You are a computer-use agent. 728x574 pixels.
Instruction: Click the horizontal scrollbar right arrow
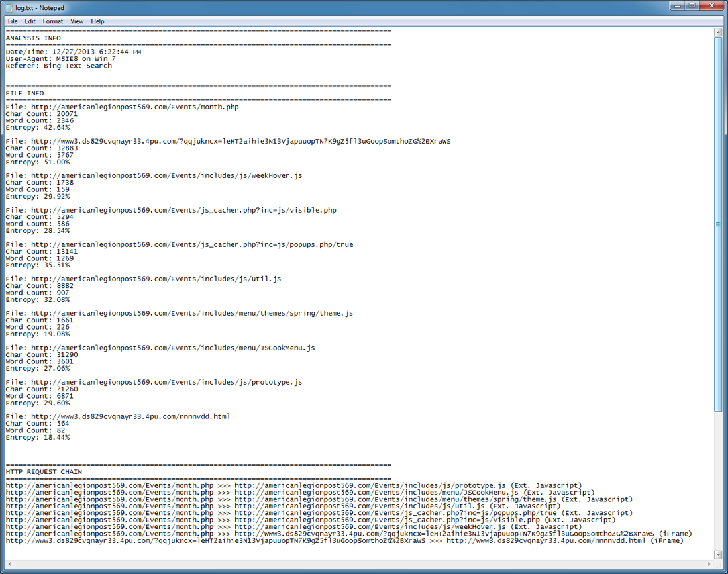coord(709,564)
